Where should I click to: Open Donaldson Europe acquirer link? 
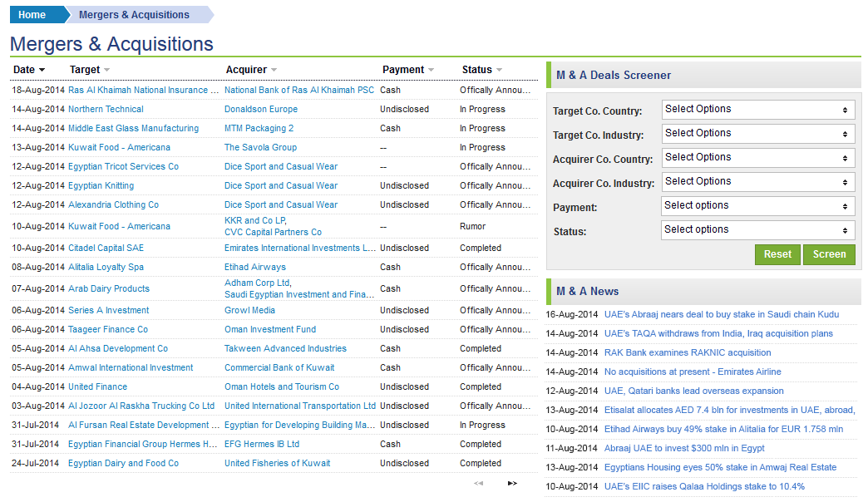coord(261,110)
